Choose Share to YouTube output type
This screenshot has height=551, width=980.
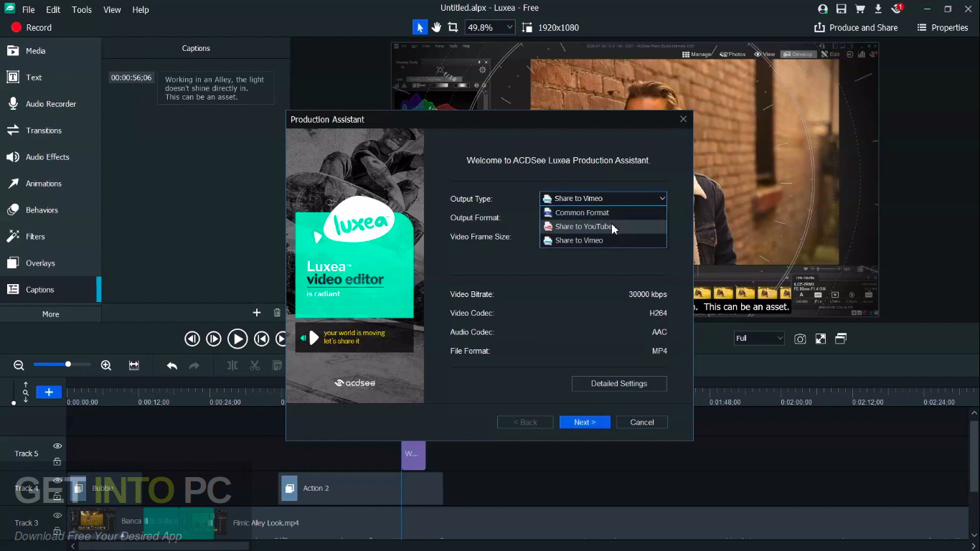[585, 226]
